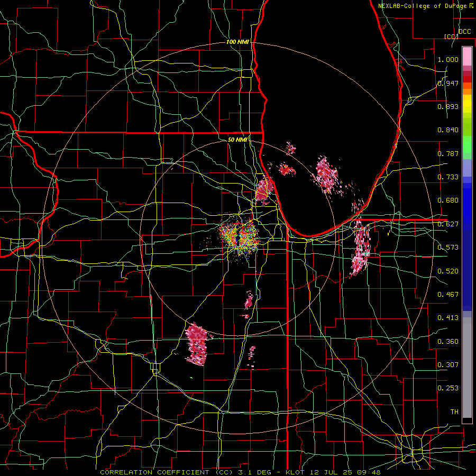Click the 3.1 DEG elevation angle text
Screen dimensions: 476x476
click(255, 472)
